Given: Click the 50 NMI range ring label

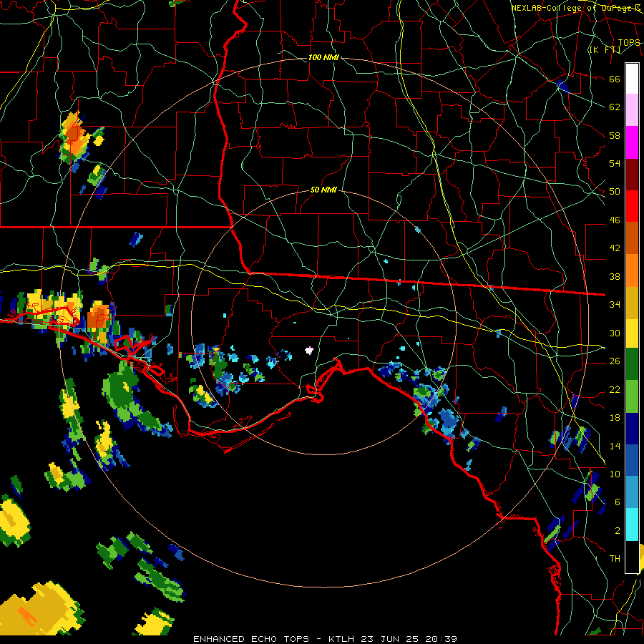Looking at the screenshot, I should pyautogui.click(x=323, y=190).
